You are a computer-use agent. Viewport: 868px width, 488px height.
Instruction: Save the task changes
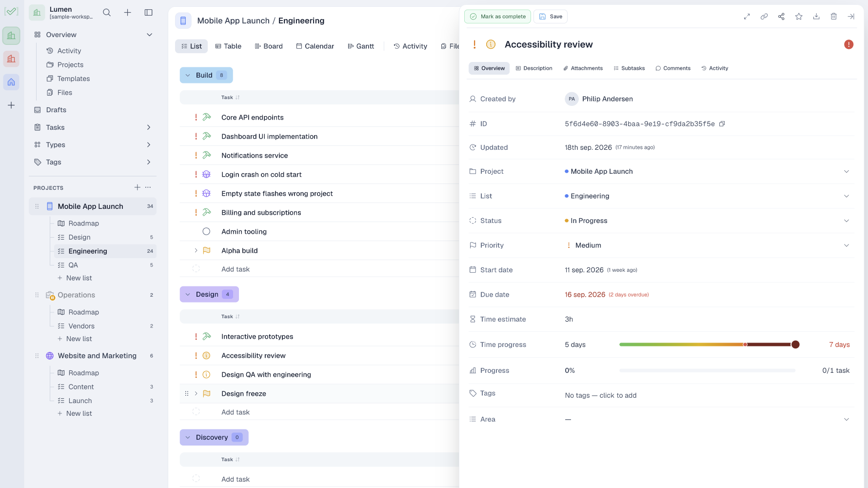click(x=551, y=17)
